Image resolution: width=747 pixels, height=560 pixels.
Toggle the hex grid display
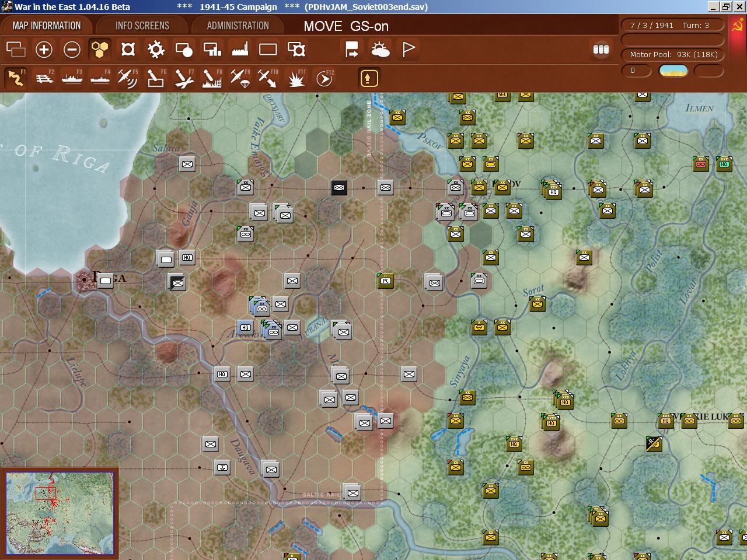(x=100, y=50)
